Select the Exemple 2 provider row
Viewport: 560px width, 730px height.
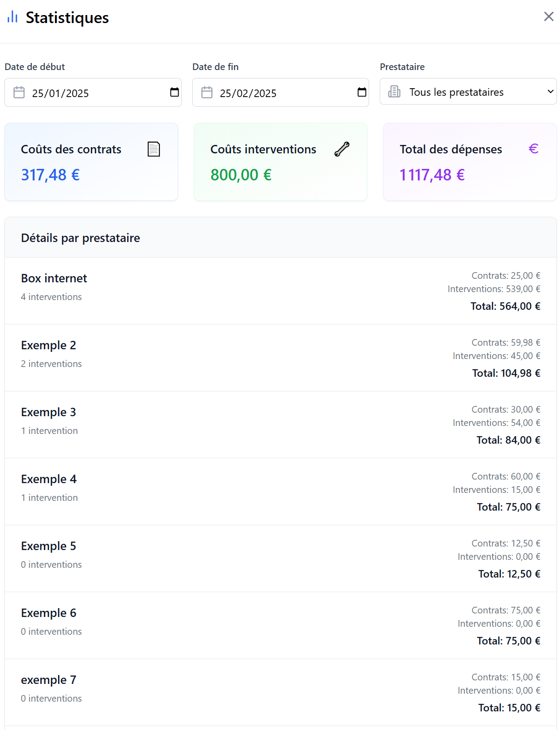280,358
